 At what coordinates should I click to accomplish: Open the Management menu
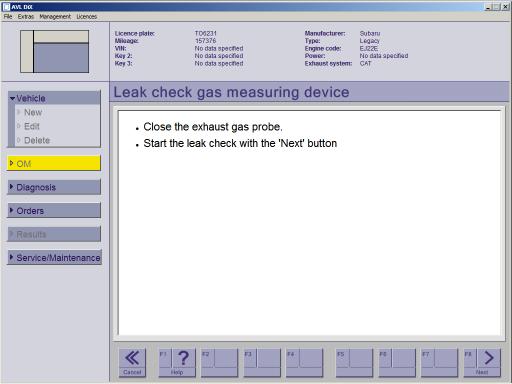pyautogui.click(x=55, y=16)
